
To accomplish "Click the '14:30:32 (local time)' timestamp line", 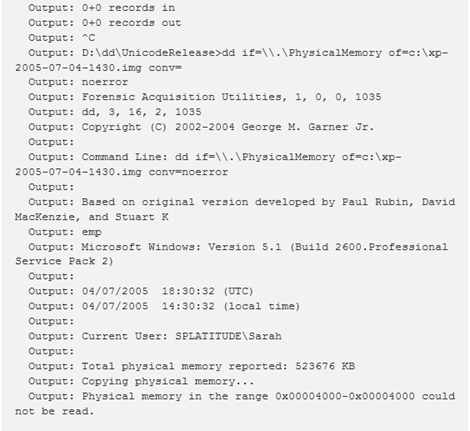I will pyautogui.click(x=164, y=306).
